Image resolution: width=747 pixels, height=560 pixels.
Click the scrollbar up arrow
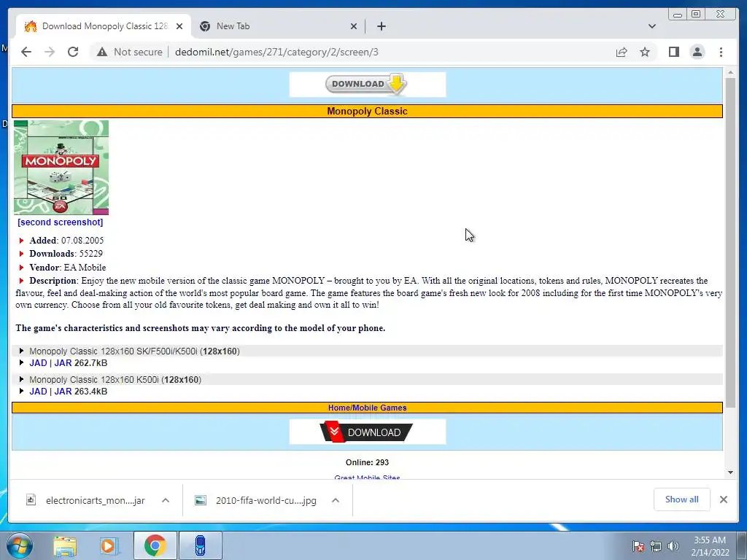tap(730, 73)
